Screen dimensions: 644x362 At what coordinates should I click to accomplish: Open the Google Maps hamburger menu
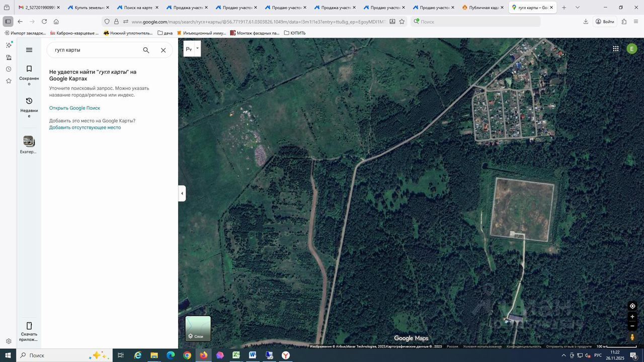29,50
